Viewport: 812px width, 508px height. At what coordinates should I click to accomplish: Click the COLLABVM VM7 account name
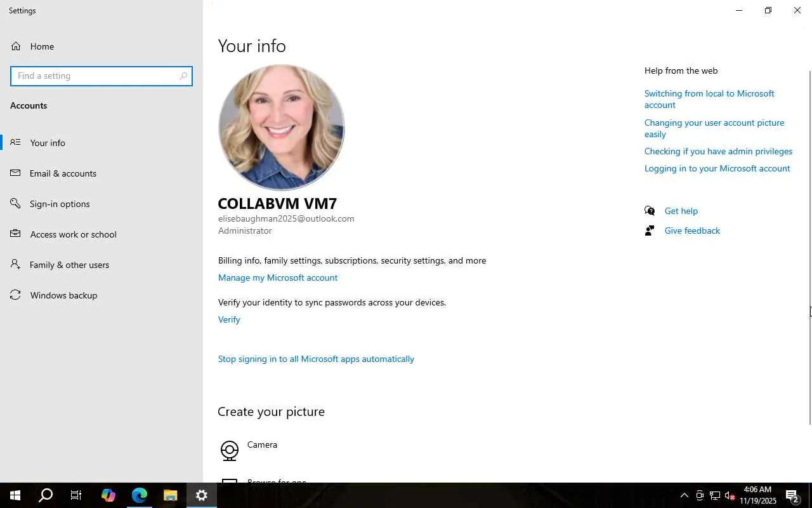277,203
